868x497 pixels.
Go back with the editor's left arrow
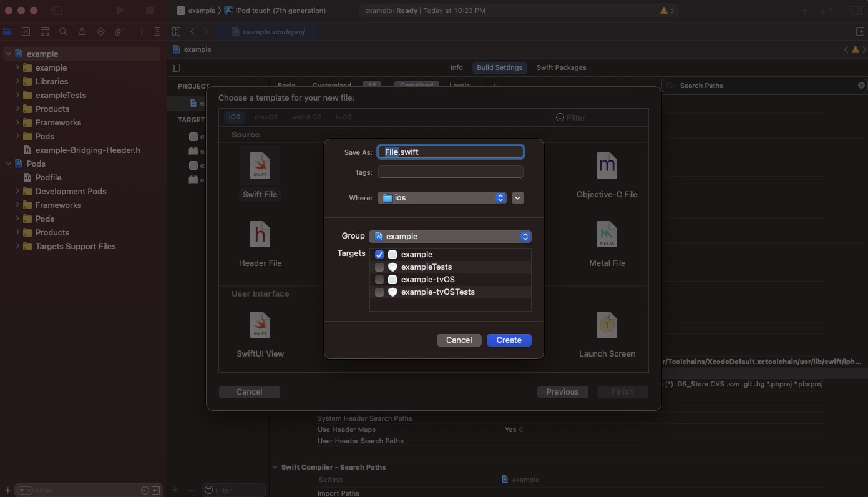pos(192,31)
